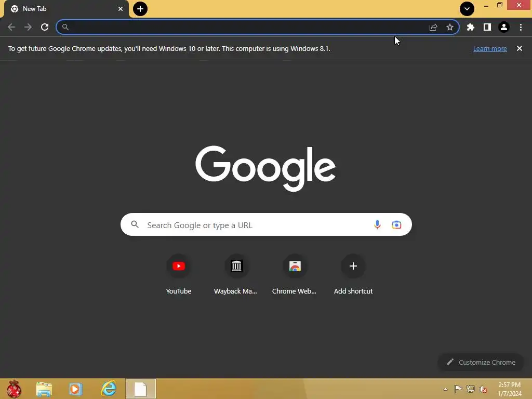Open Internet Explorer from the taskbar
The image size is (532, 399).
click(x=109, y=389)
